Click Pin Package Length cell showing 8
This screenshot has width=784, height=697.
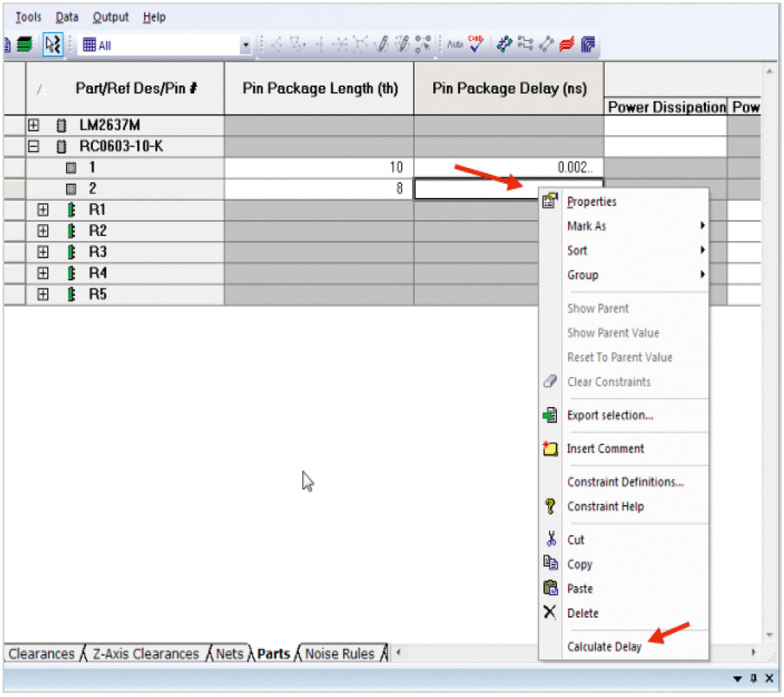319,189
